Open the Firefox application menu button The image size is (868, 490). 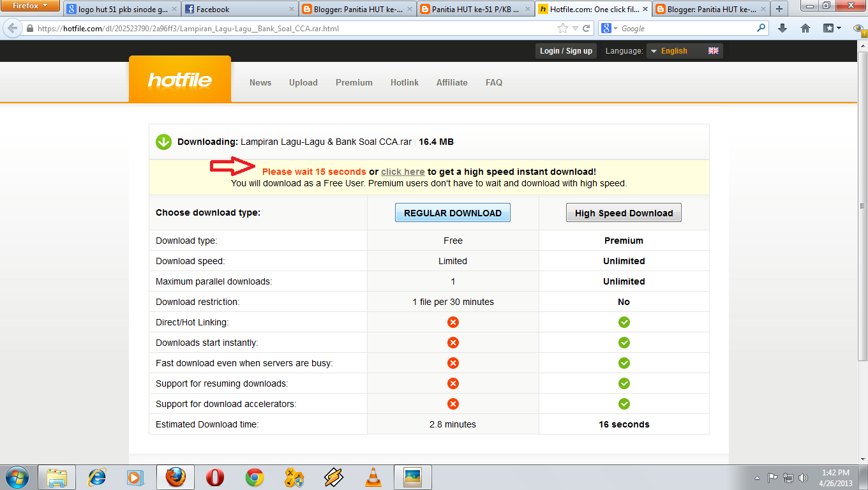click(x=30, y=6)
